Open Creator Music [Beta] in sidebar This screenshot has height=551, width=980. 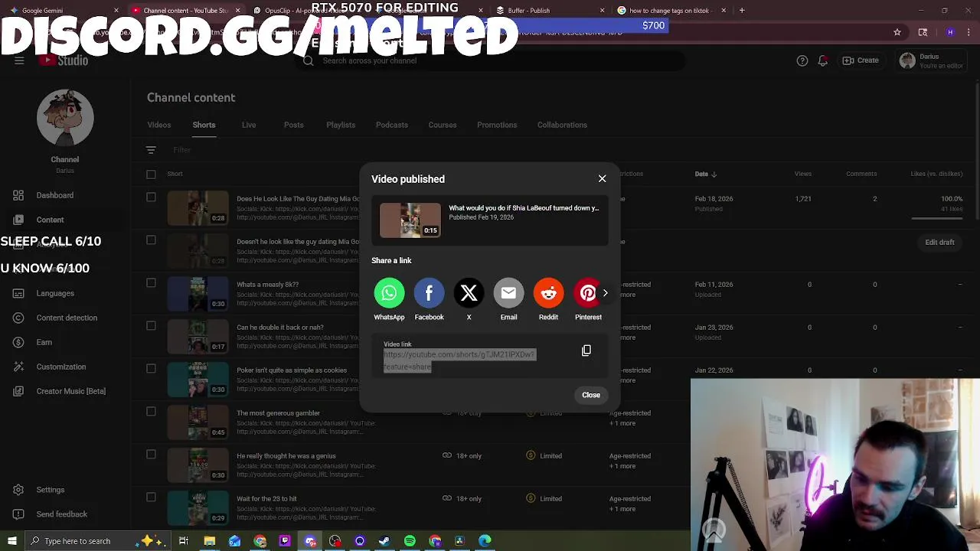coord(70,391)
